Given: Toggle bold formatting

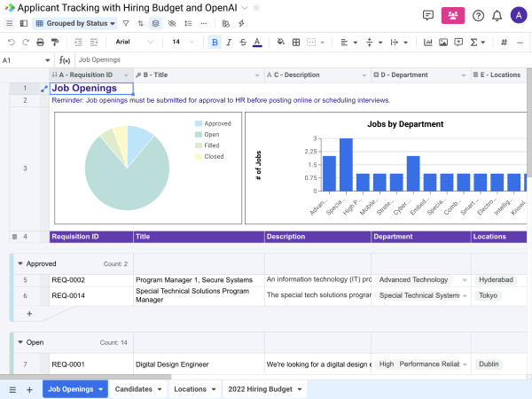Looking at the screenshot, I should [x=215, y=42].
